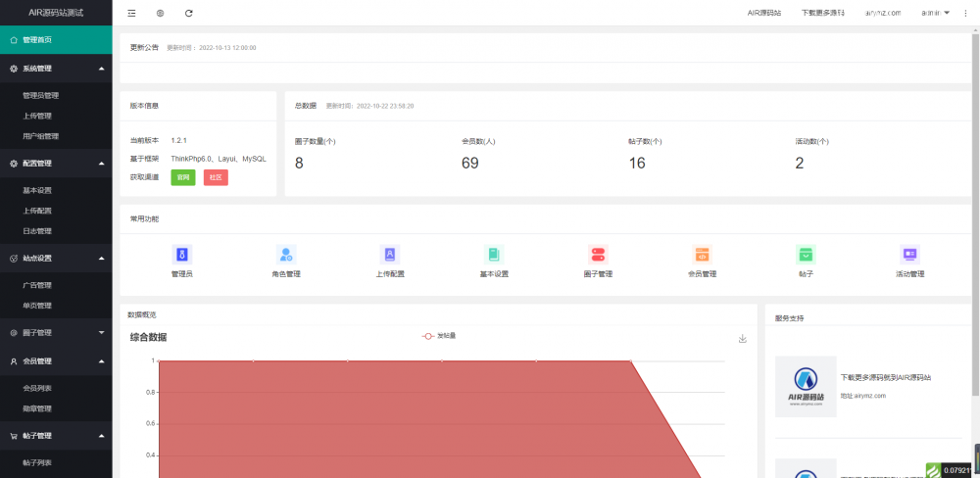Click the icon beside 站点设置

[14, 258]
